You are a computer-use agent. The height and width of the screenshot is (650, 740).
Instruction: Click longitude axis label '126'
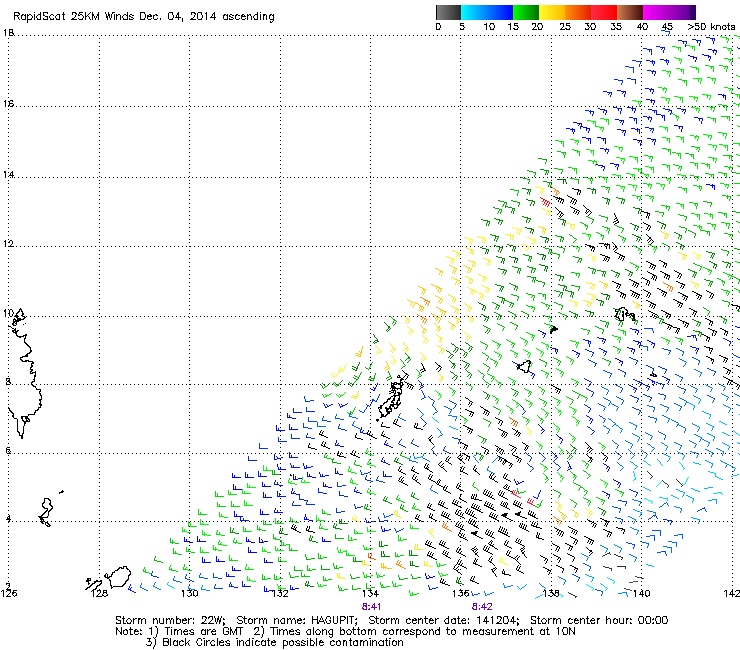[x=9, y=593]
